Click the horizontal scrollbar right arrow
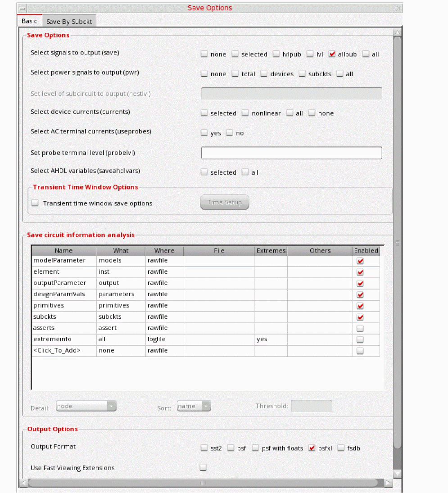 tap(388, 483)
